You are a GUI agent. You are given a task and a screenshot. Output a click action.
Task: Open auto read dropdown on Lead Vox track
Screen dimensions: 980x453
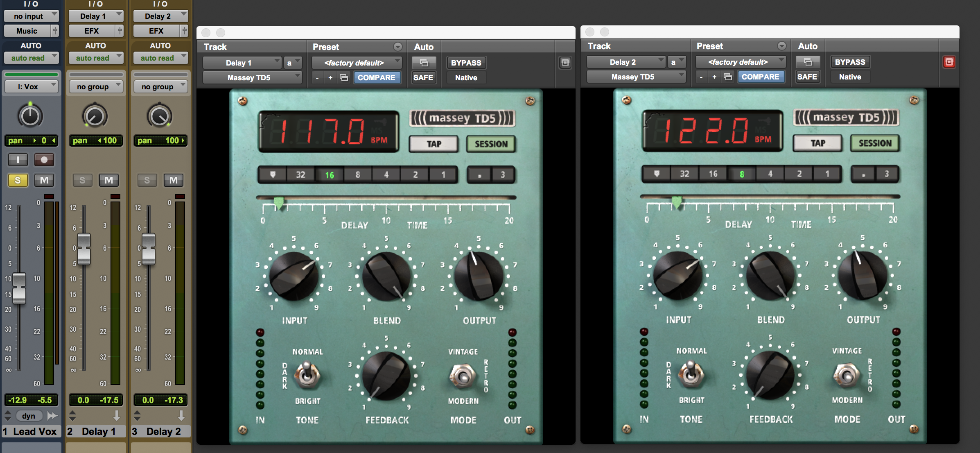(x=31, y=58)
